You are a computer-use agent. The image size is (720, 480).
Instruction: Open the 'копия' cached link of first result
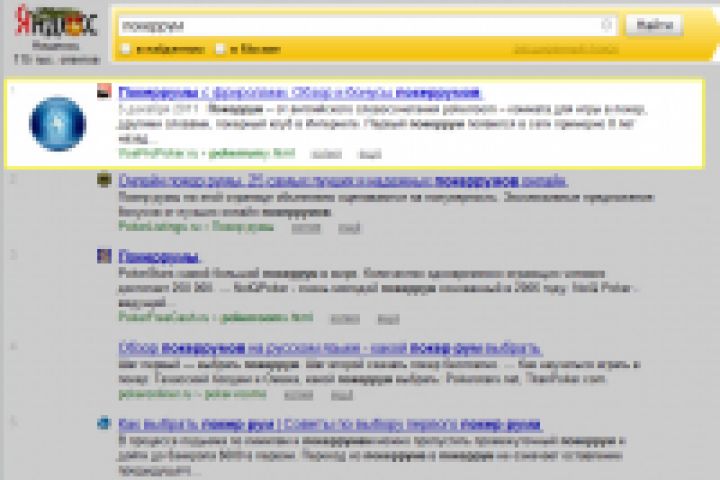tap(326, 154)
